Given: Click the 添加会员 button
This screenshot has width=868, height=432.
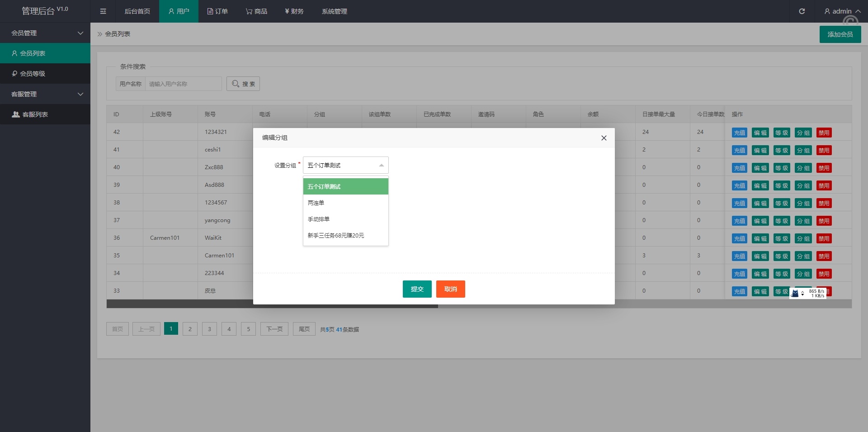Looking at the screenshot, I should tap(840, 34).
